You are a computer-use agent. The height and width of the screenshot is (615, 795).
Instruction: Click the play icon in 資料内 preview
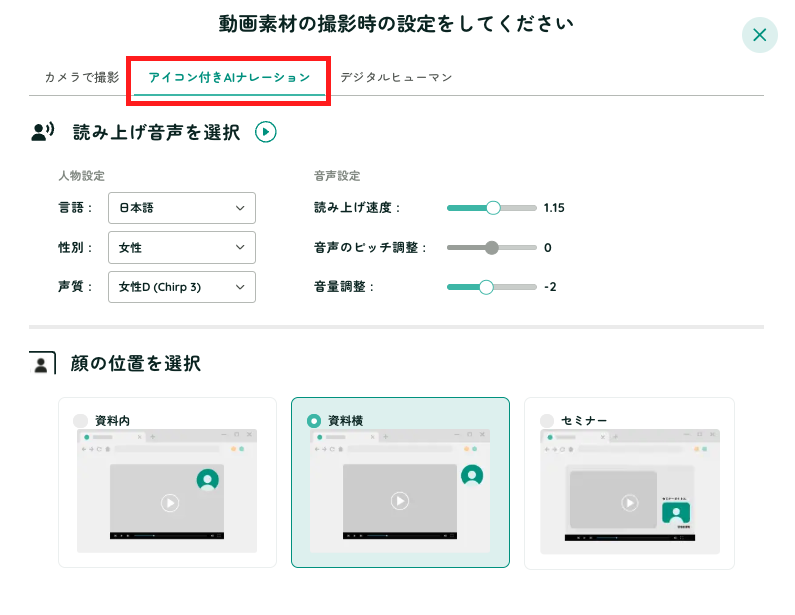point(170,503)
